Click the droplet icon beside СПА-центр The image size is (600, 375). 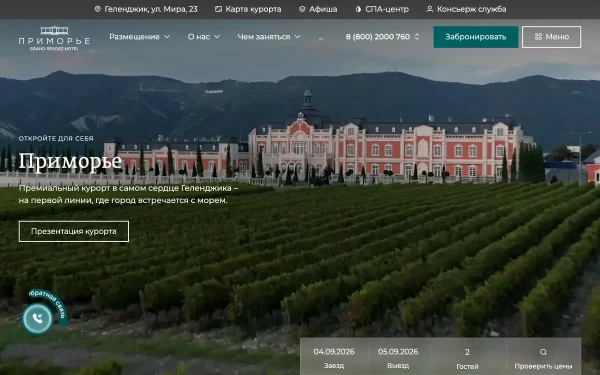tap(358, 9)
